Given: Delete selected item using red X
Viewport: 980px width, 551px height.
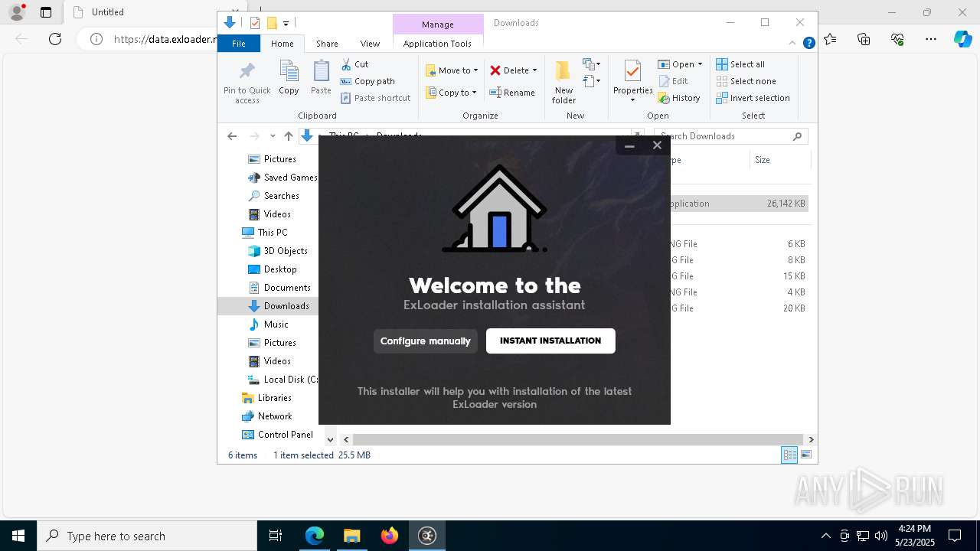Looking at the screenshot, I should point(495,70).
